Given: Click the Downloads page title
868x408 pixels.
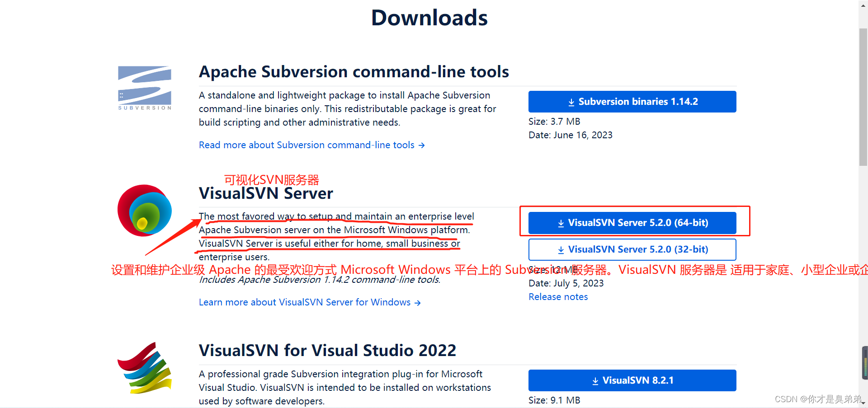Looking at the screenshot, I should (x=429, y=18).
